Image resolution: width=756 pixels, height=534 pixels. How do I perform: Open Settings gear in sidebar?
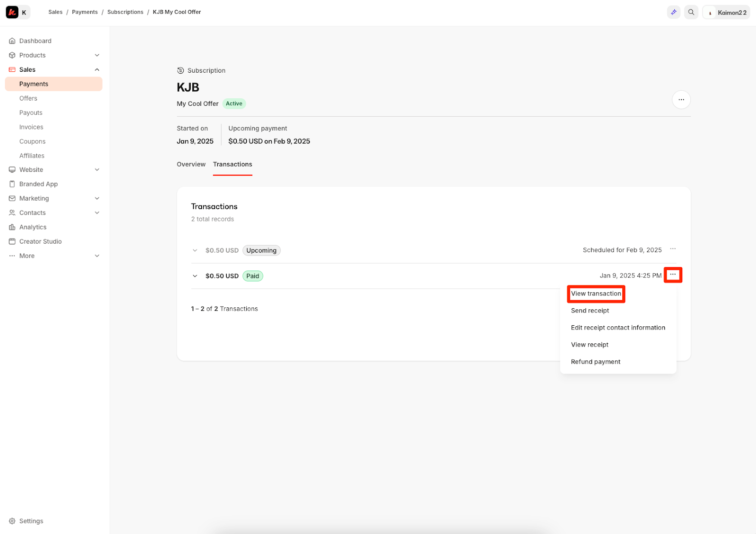[12, 521]
